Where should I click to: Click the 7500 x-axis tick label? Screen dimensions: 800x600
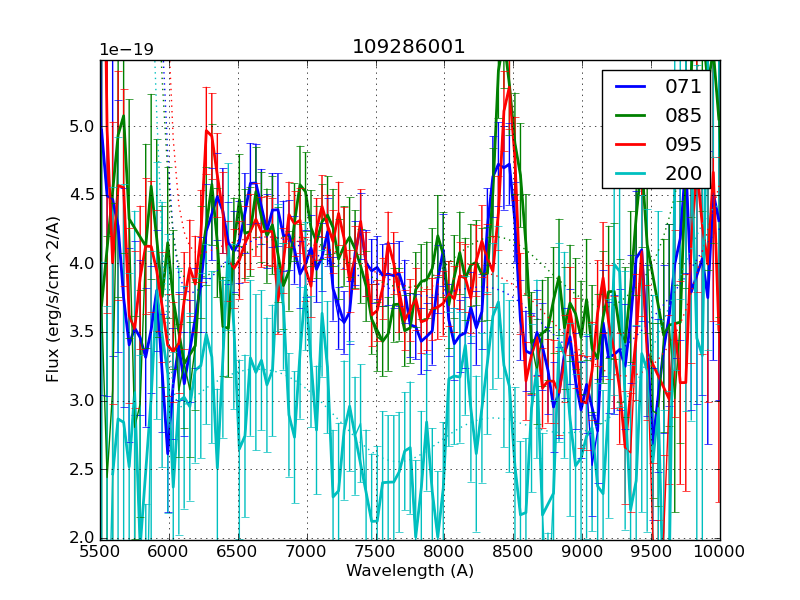pos(376,552)
